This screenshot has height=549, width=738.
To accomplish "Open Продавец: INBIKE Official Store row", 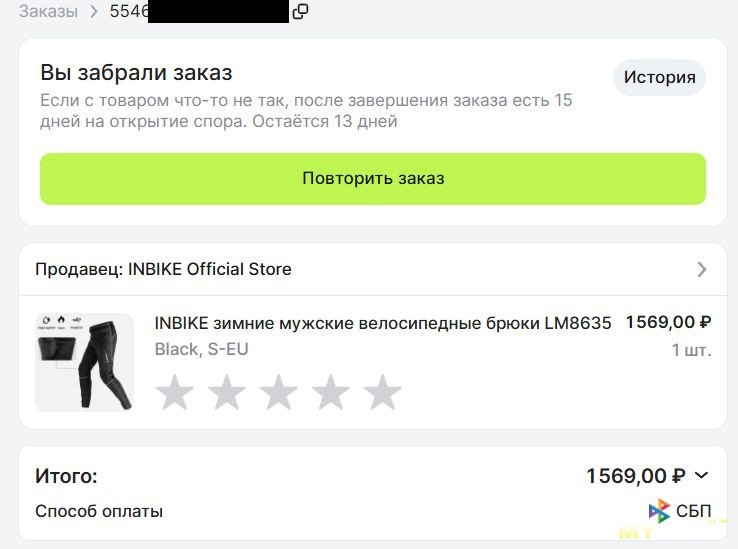I will [373, 269].
